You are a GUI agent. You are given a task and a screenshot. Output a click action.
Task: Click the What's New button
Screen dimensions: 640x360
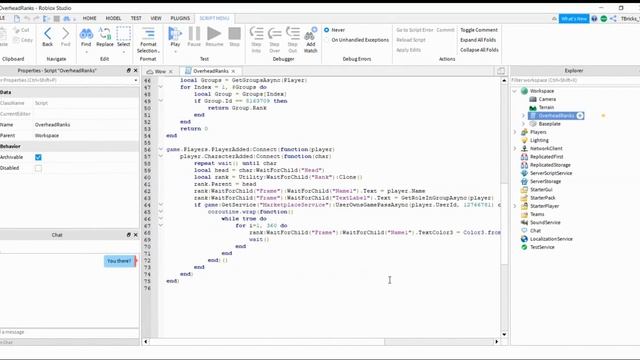pos(574,19)
